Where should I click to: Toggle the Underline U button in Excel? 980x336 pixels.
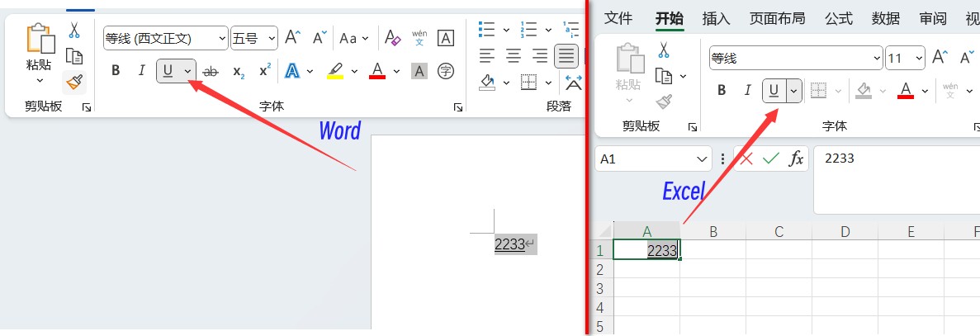pyautogui.click(x=774, y=91)
